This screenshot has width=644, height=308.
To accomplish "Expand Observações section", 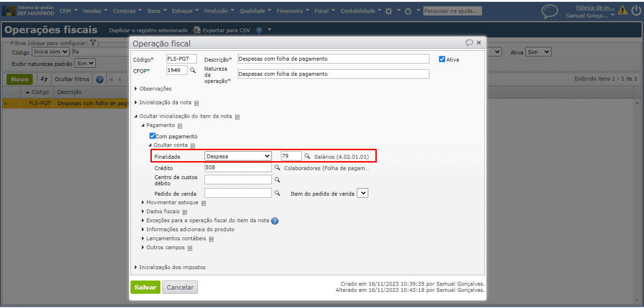I will (153, 89).
